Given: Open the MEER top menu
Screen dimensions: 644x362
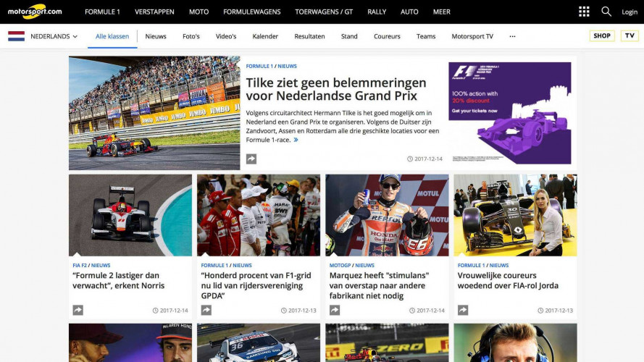Looking at the screenshot, I should [441, 12].
